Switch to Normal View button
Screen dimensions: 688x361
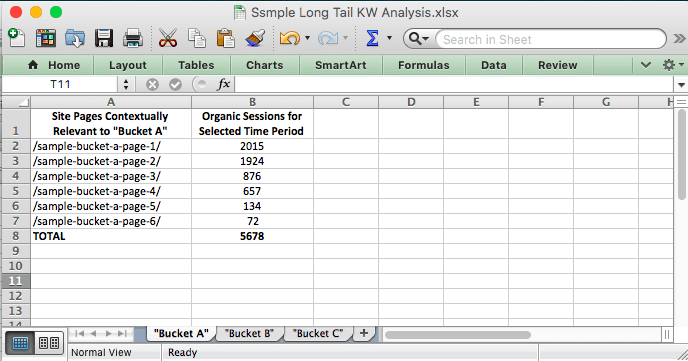[20, 343]
